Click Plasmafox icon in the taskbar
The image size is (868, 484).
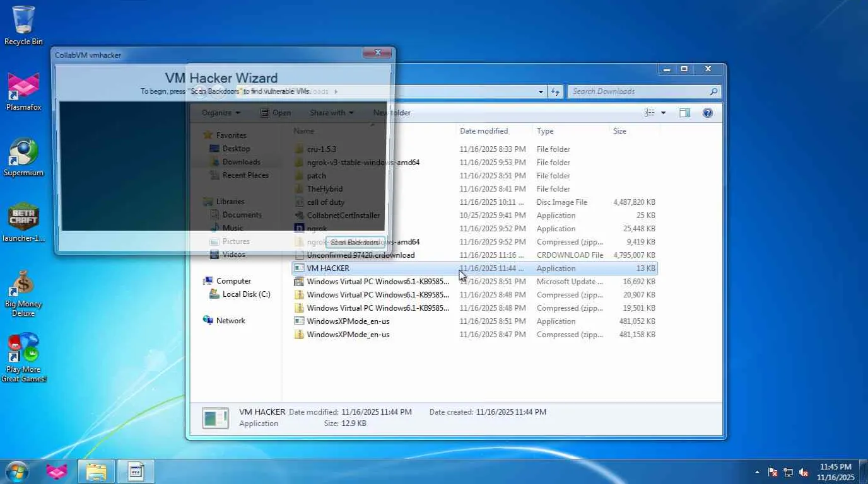click(57, 471)
